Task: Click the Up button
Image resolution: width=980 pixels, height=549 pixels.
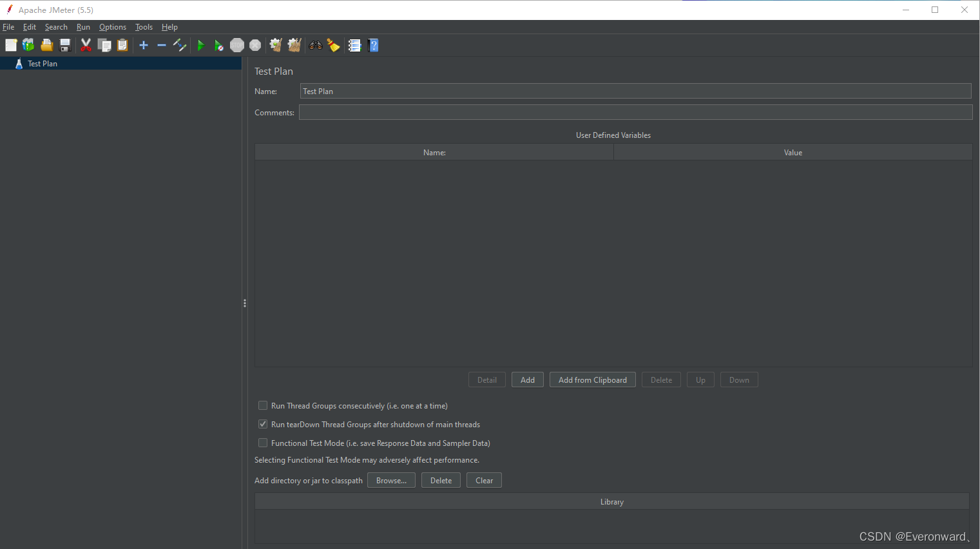Action: click(700, 380)
